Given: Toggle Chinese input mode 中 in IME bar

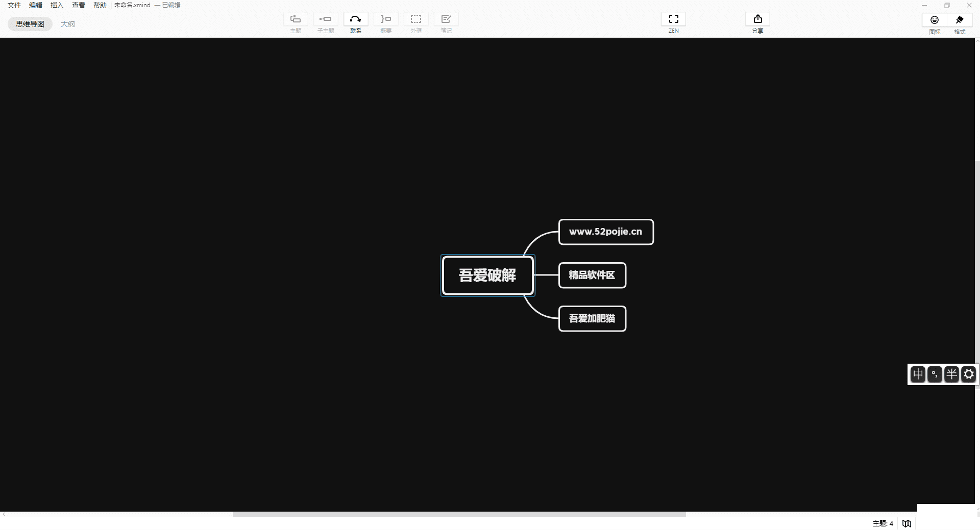Looking at the screenshot, I should point(918,374).
